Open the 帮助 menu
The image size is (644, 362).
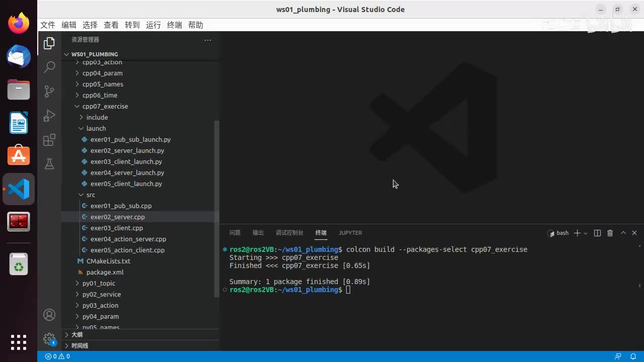coord(196,25)
